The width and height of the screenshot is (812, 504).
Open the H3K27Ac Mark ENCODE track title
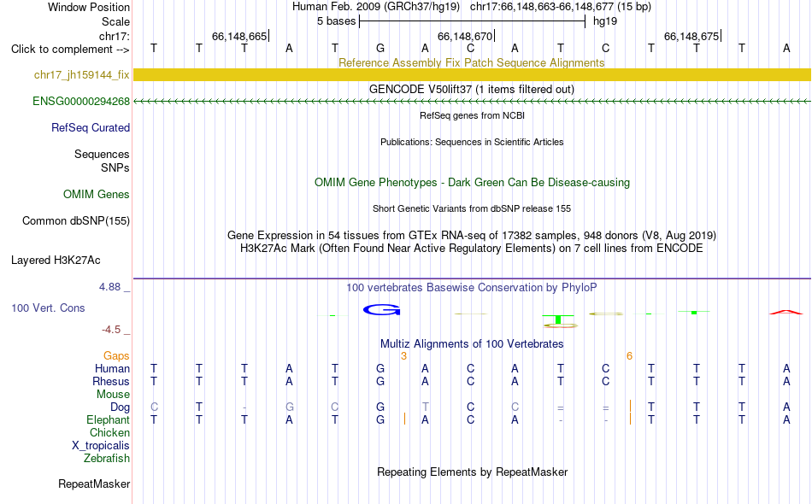pos(472,249)
